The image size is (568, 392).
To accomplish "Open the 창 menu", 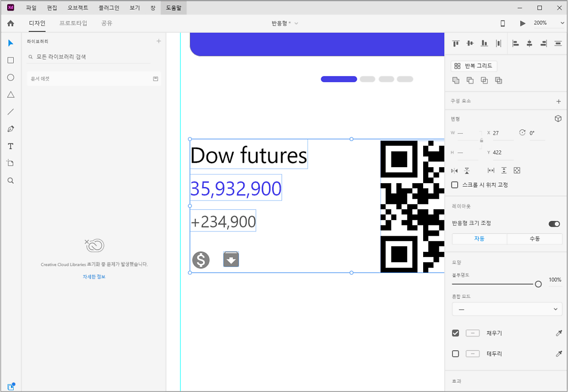I will 153,8.
